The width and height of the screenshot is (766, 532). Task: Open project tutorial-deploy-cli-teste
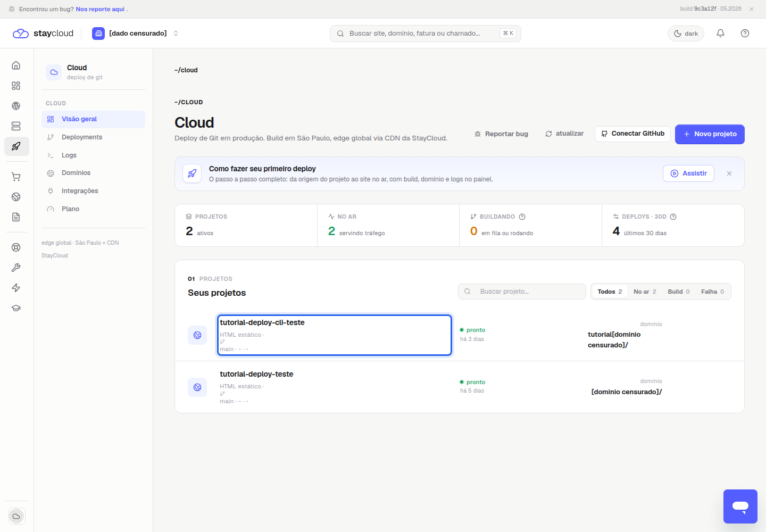click(x=335, y=335)
